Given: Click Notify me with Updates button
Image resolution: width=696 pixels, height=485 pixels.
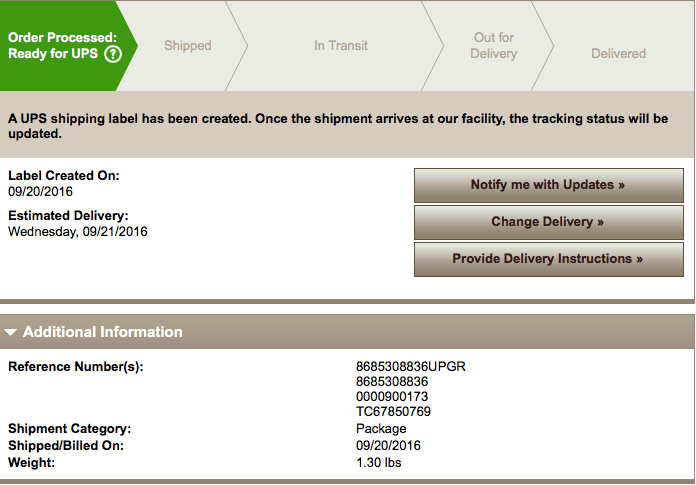Looking at the screenshot, I should [549, 185].
